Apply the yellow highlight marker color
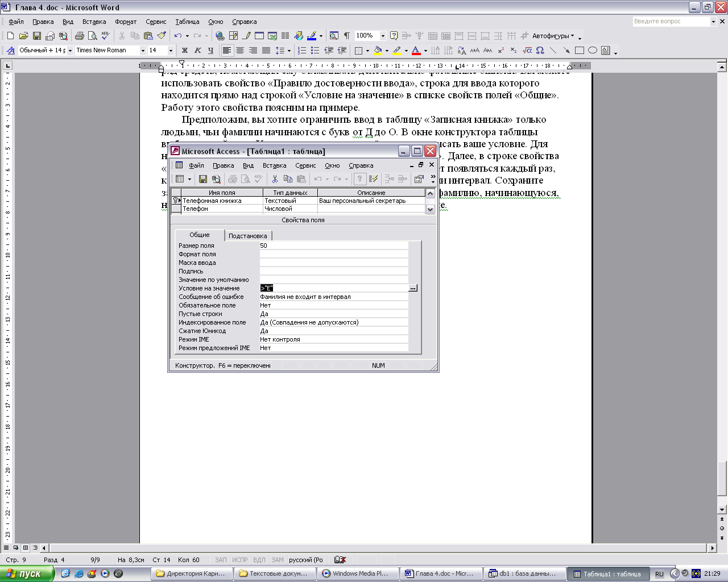Viewport: 728px width, 582px height. point(397,51)
